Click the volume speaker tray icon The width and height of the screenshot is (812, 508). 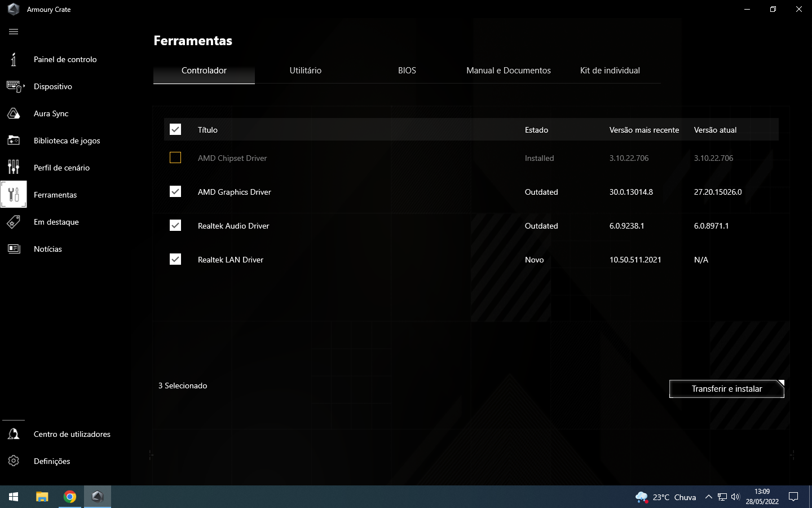(735, 497)
